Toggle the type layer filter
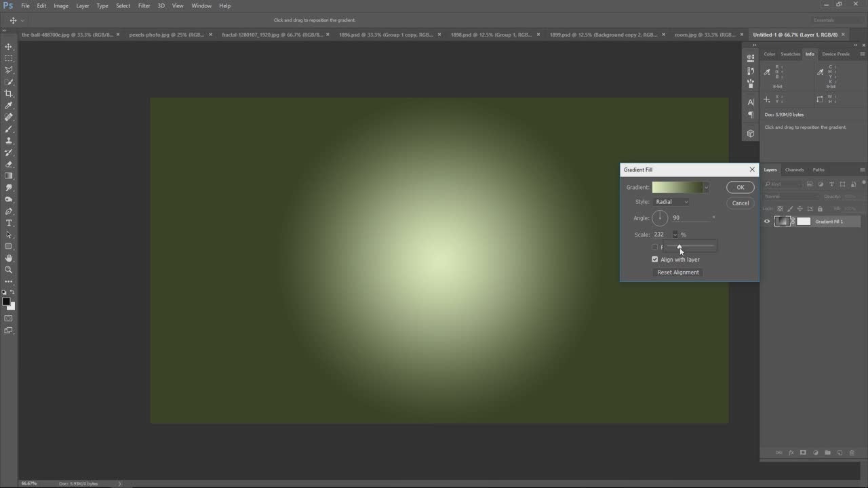This screenshot has height=488, width=868. point(832,184)
